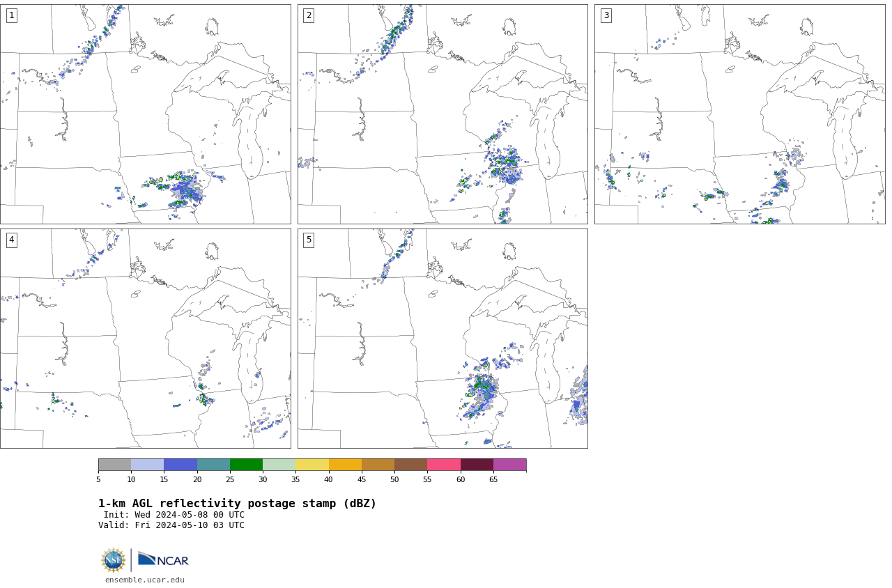Select the gray 5-10 dBZ swatch
892x588 pixels.
pos(114,465)
